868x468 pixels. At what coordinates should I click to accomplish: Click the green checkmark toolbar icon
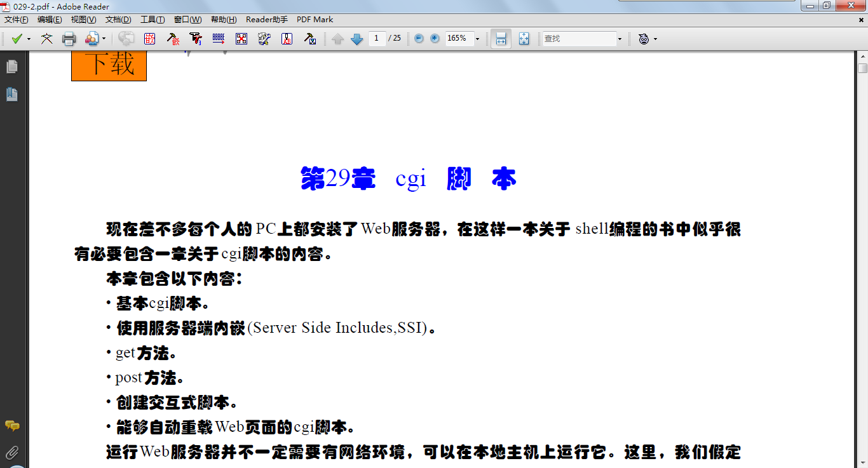tap(17, 39)
